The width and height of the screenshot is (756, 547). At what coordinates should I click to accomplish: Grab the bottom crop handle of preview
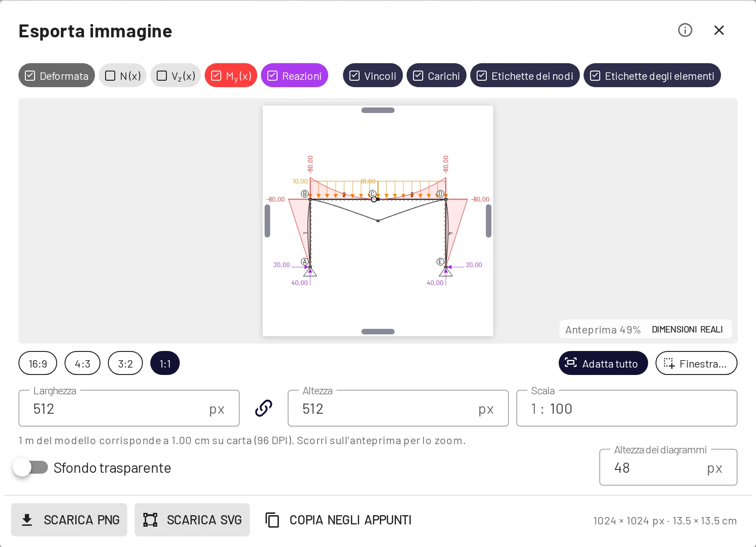click(x=378, y=332)
